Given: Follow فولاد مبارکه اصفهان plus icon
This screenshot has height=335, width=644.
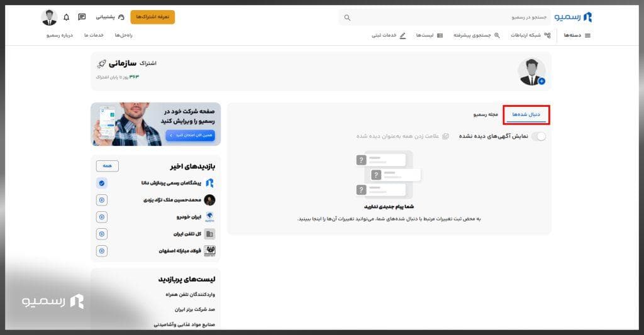Looking at the screenshot, I should coord(102,251).
